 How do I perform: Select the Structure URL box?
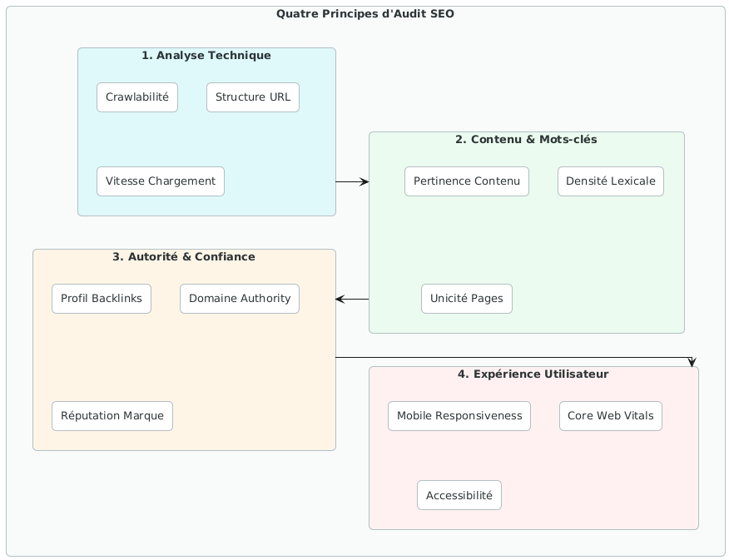pyautogui.click(x=252, y=97)
